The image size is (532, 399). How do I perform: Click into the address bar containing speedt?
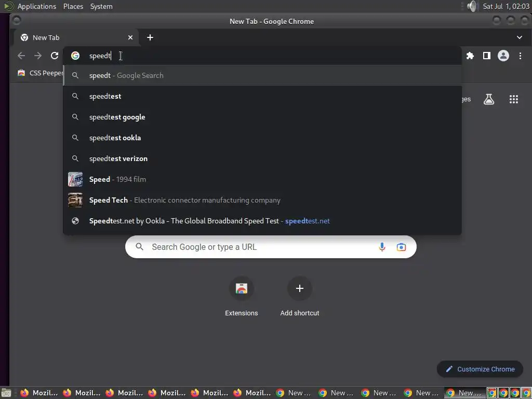(x=262, y=56)
